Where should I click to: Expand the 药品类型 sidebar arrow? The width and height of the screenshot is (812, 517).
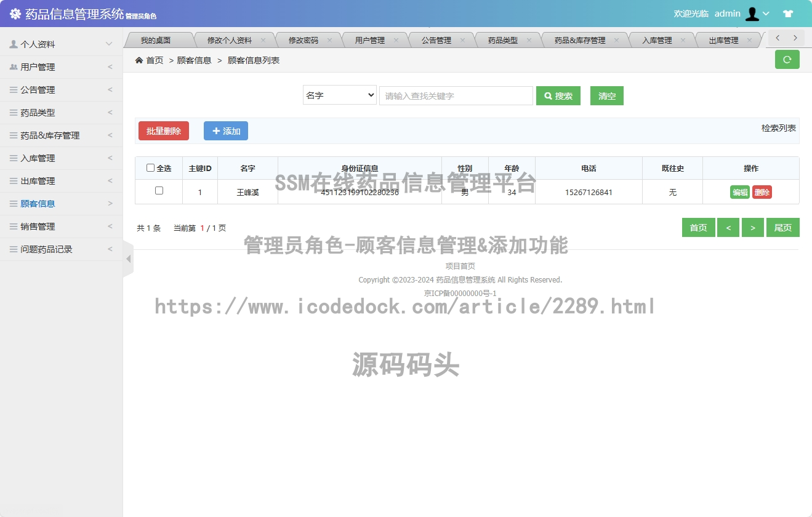[x=110, y=113]
